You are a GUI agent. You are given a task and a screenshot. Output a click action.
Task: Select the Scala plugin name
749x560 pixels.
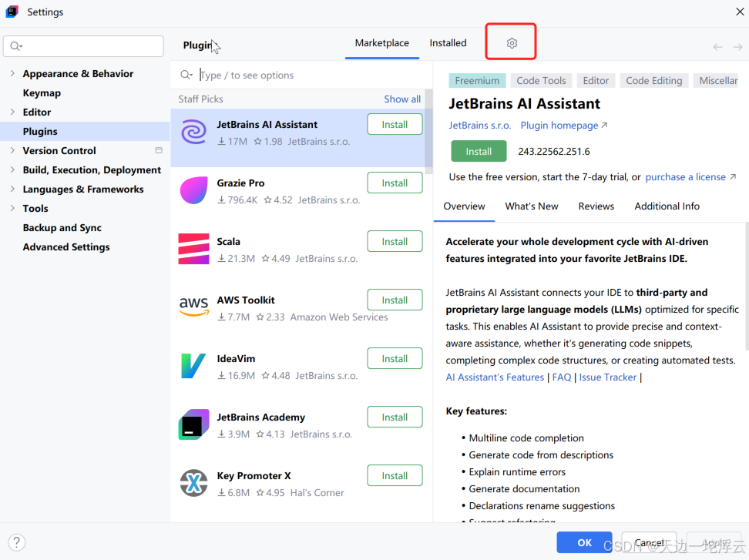(228, 242)
